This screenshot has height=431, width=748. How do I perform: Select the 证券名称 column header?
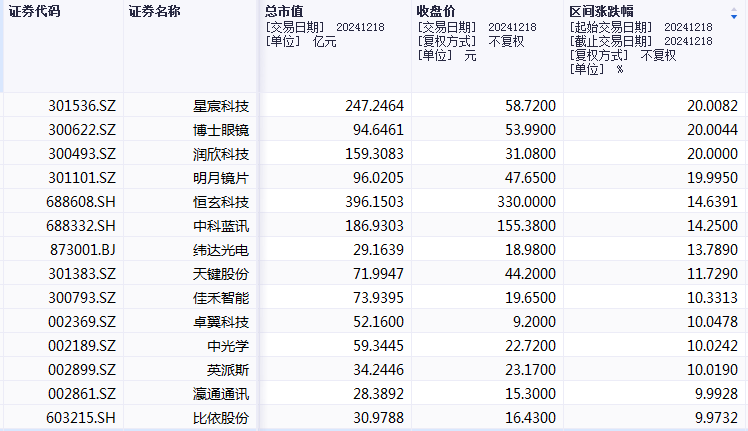pos(155,11)
